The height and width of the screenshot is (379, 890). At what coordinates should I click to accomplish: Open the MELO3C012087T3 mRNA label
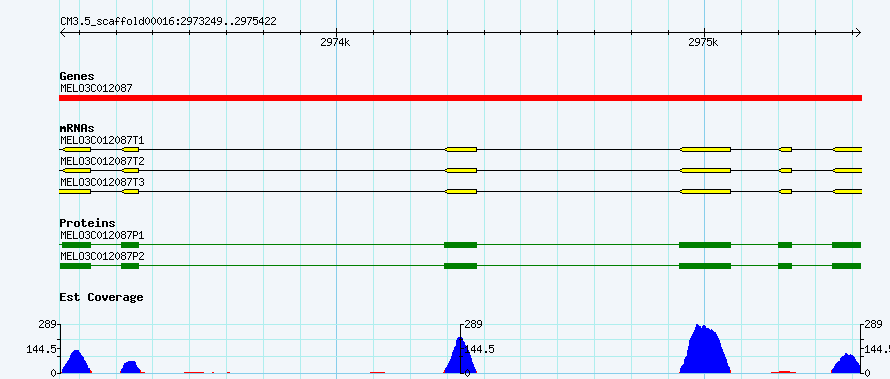102,182
